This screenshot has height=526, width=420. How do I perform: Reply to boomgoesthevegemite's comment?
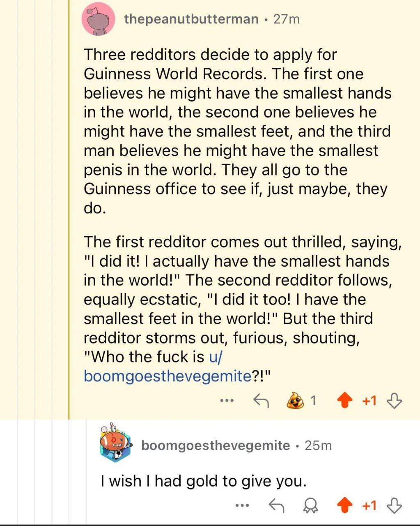click(276, 505)
